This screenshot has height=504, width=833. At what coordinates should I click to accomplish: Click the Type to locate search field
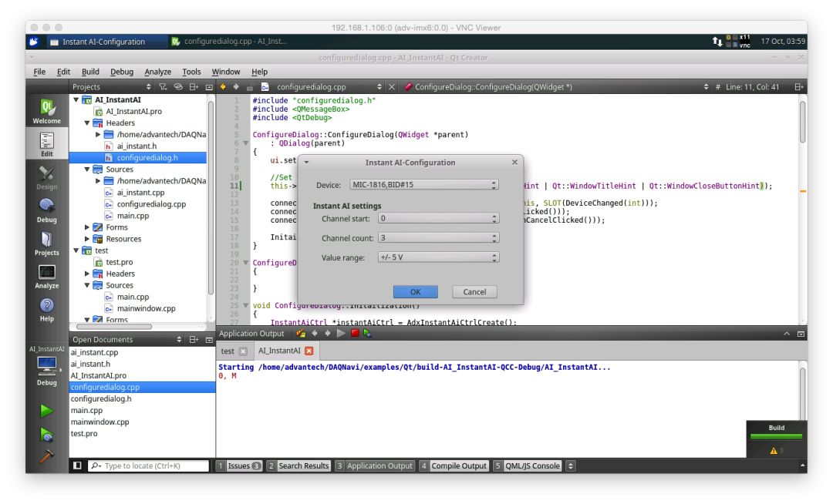click(x=148, y=465)
